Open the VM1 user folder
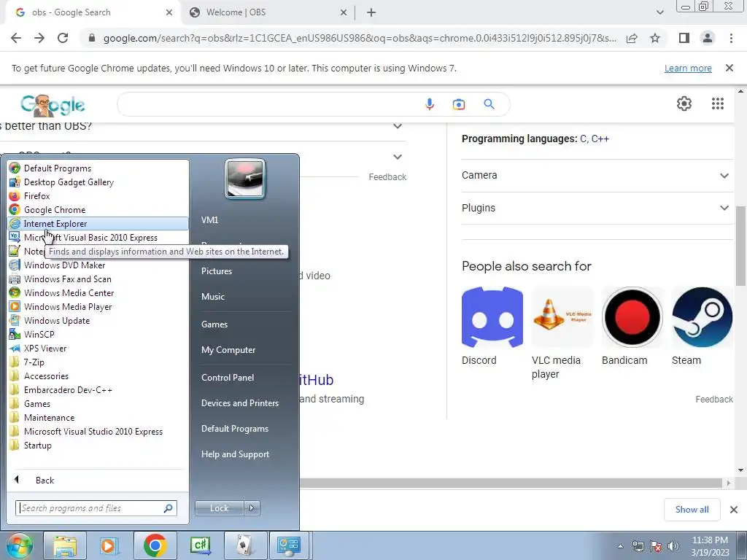747x560 pixels. point(209,220)
